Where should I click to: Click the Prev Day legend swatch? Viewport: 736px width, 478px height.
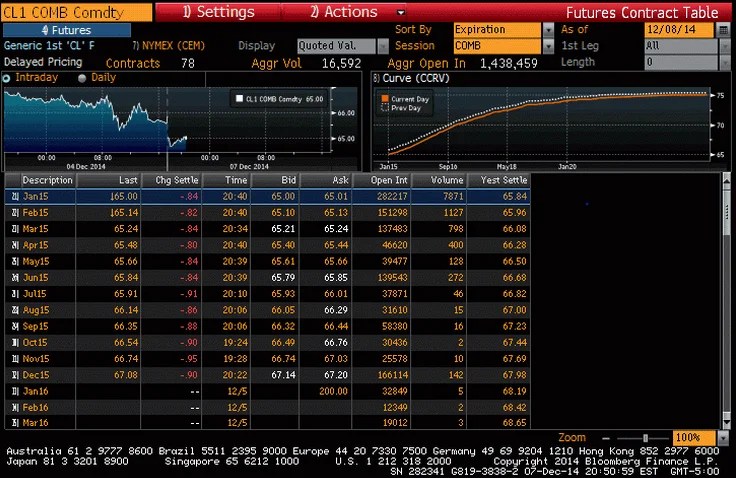385,108
